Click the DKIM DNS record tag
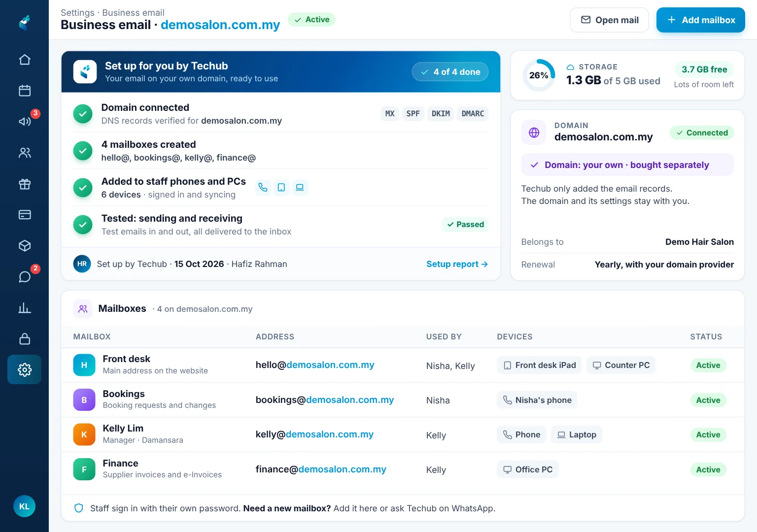The height and width of the screenshot is (532, 757). [441, 114]
